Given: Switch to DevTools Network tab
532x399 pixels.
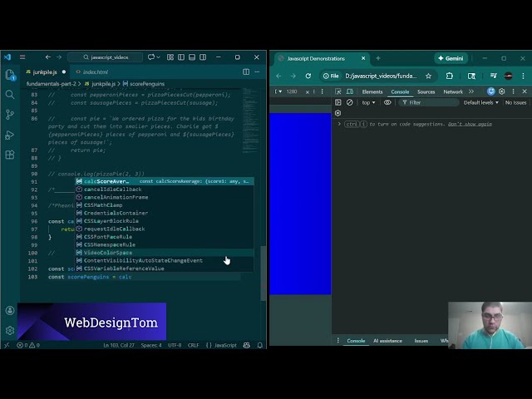Looking at the screenshot, I should pos(453,91).
